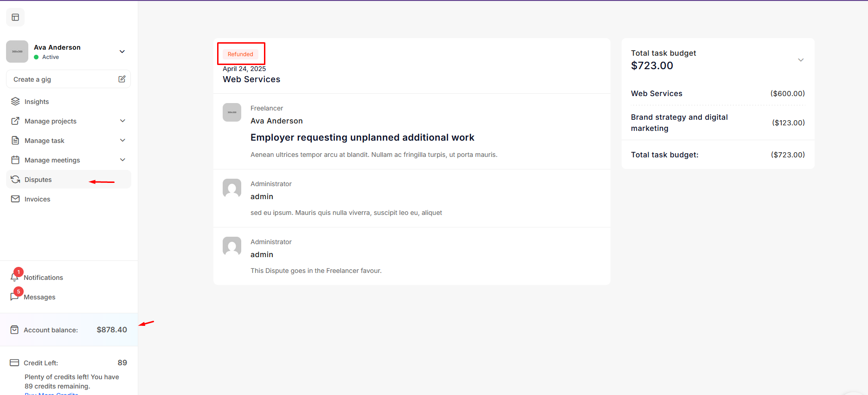Click the Messages chat bubble icon
The image size is (868, 395).
(14, 297)
